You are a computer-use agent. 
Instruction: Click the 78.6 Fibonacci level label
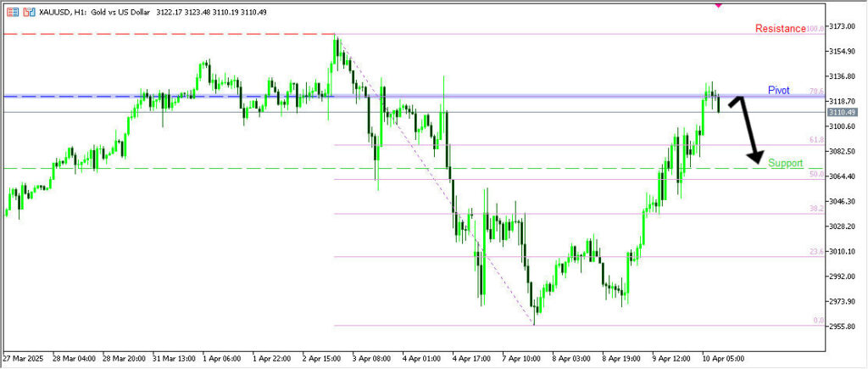[x=816, y=92]
